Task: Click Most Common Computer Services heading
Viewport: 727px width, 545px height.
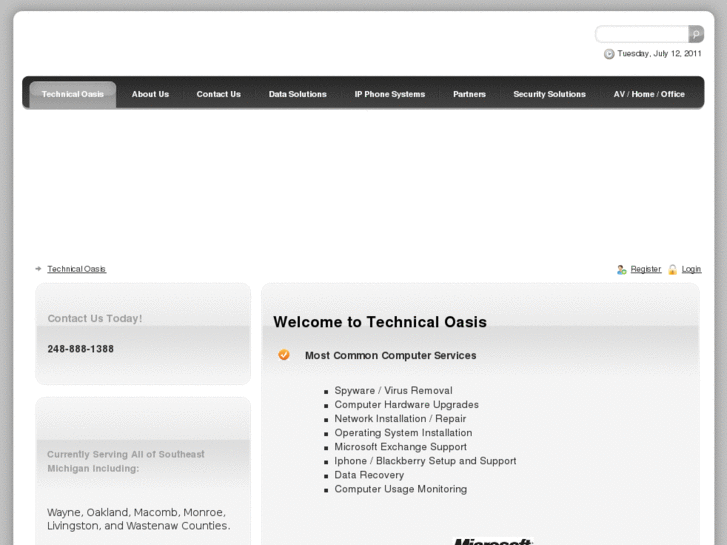Action: click(x=390, y=355)
